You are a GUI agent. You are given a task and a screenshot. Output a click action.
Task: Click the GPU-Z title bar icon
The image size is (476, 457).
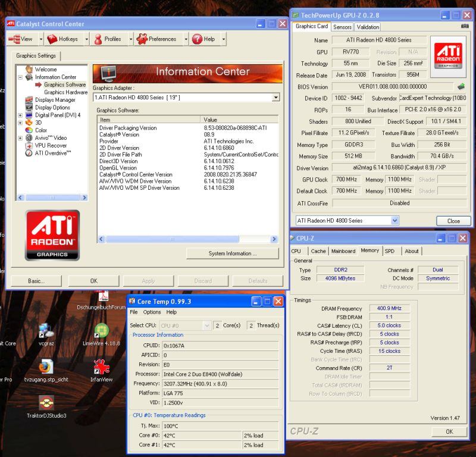295,15
